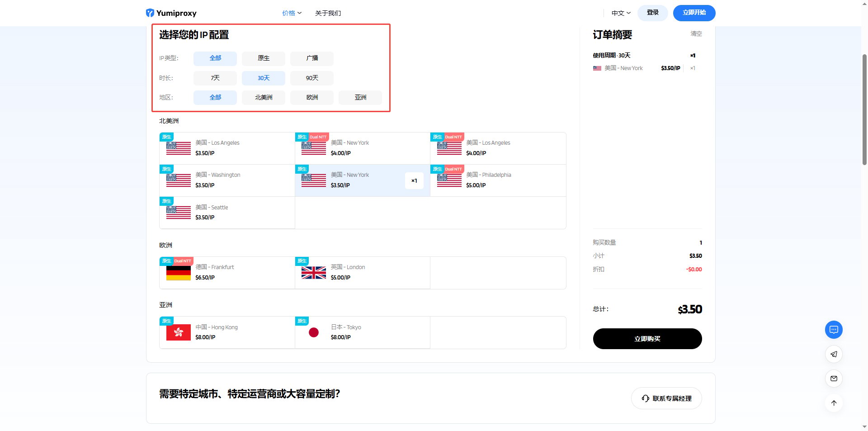The width and height of the screenshot is (868, 431).
Task: Filter region by 亚洲
Action: pos(360,97)
